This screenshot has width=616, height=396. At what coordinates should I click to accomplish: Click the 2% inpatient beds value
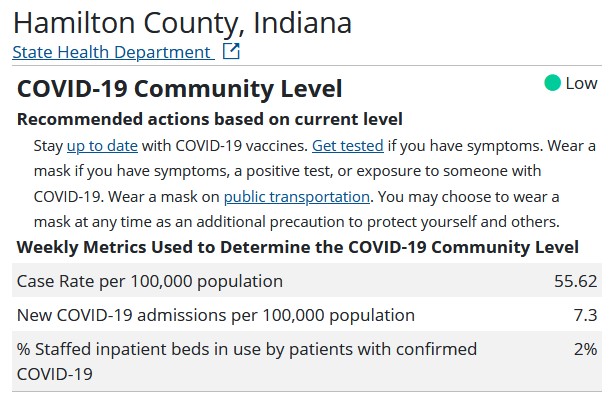(585, 349)
